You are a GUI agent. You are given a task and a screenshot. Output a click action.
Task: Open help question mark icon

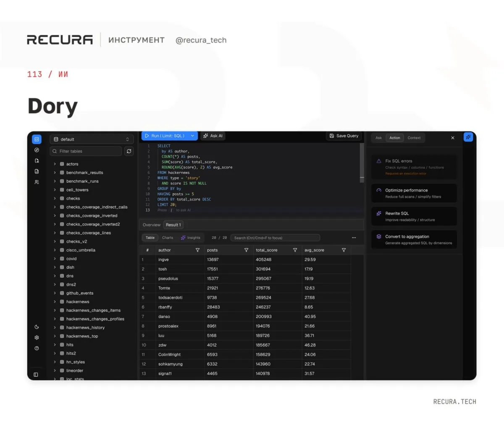pyautogui.click(x=37, y=348)
